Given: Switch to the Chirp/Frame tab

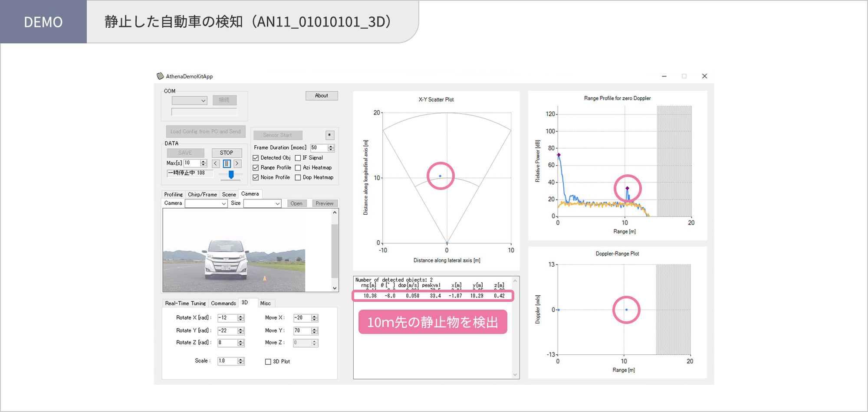Looking at the screenshot, I should 202,195.
